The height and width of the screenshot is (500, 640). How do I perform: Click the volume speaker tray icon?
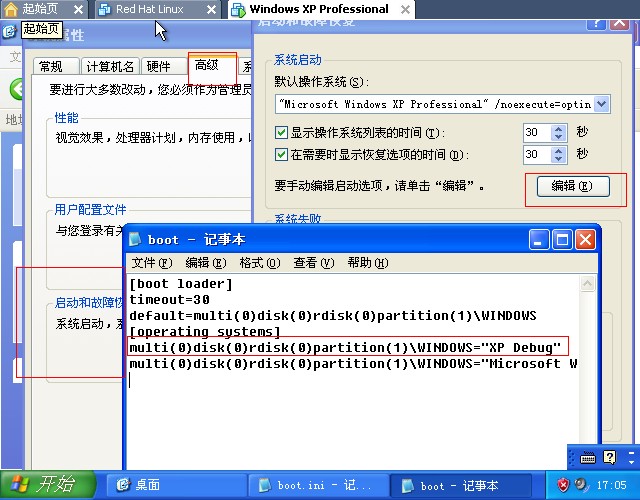(x=580, y=484)
